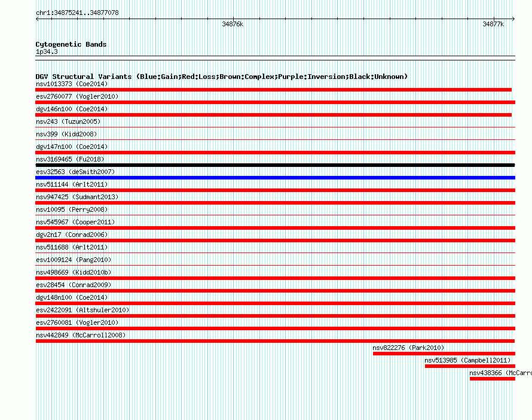Viewport: 532px width, 420px height.
Task: Click the 34876k ruler tick label
Action: pyautogui.click(x=233, y=24)
